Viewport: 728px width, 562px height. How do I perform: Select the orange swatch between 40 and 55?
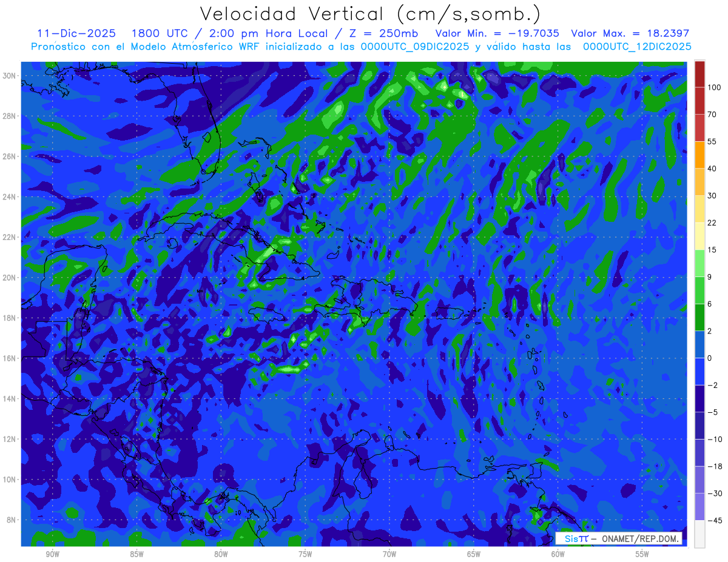(699, 155)
